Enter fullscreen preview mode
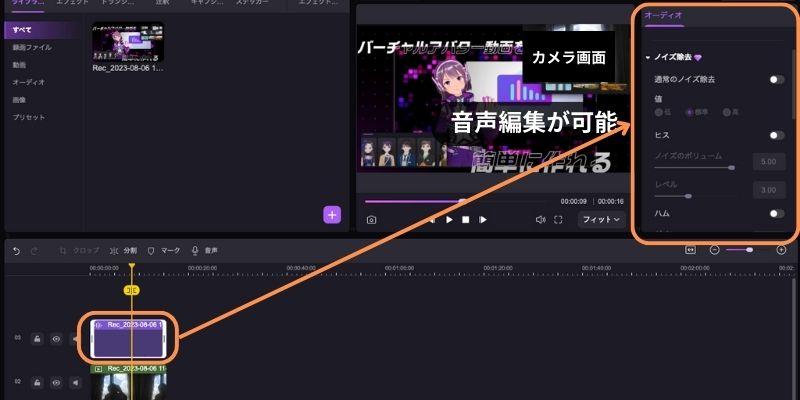 (x=558, y=220)
